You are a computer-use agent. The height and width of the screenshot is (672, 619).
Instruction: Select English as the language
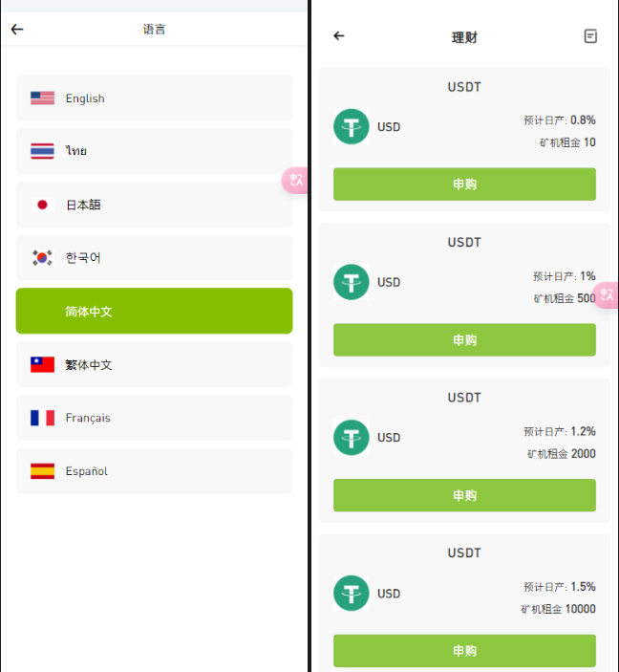[154, 98]
